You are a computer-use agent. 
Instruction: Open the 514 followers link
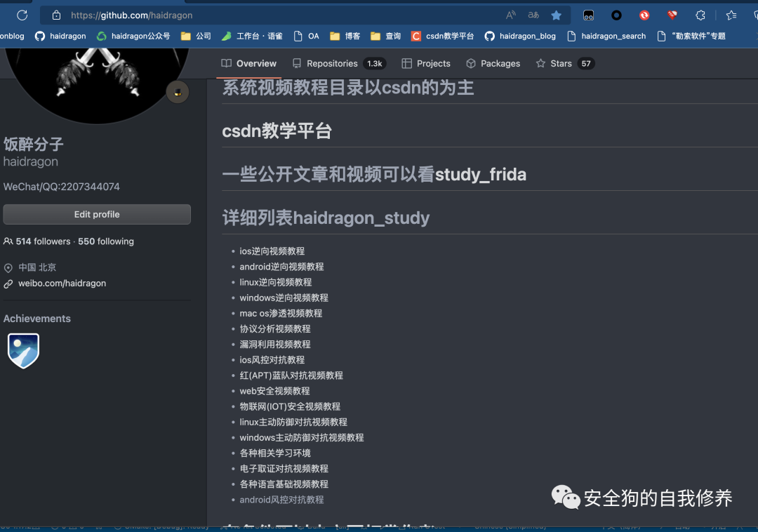click(43, 241)
